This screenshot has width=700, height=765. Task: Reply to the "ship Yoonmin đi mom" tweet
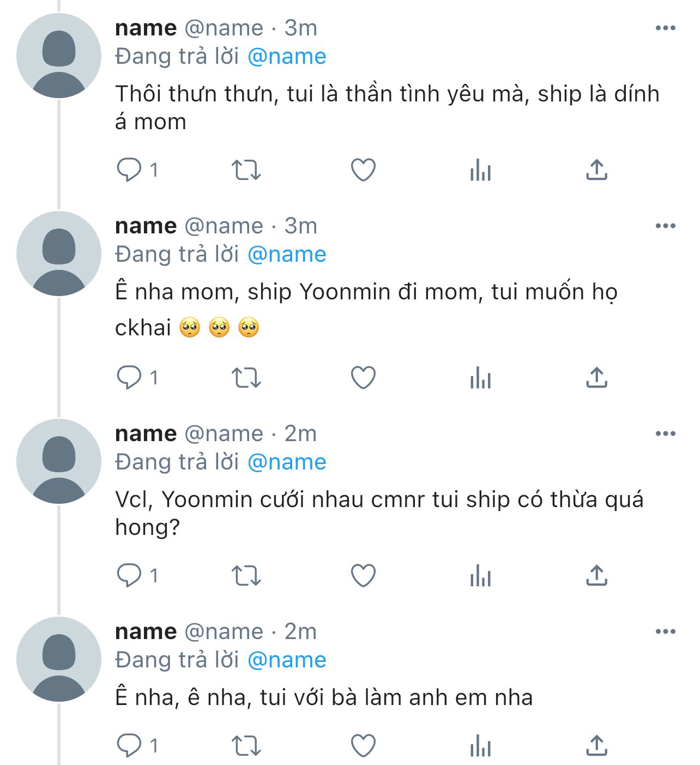(x=129, y=377)
